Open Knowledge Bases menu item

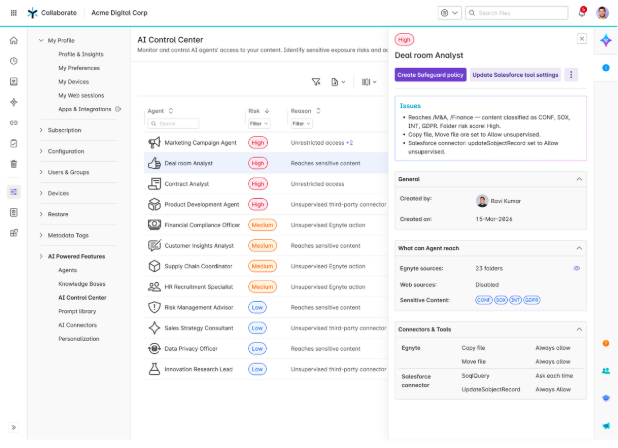[82, 284]
